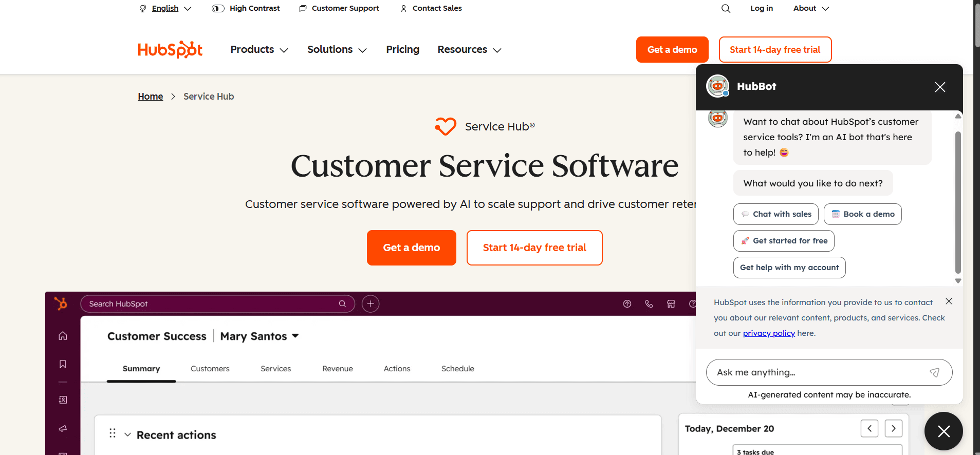The image size is (980, 455).
Task: Click the Ask me anything input field
Action: [829, 372]
